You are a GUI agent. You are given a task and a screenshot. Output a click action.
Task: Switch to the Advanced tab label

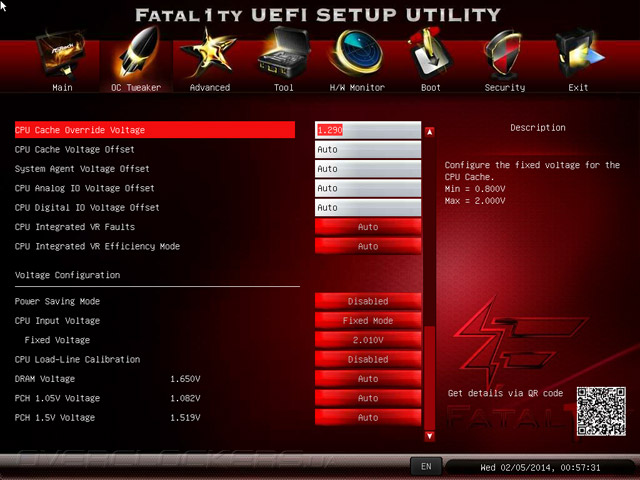click(x=210, y=87)
